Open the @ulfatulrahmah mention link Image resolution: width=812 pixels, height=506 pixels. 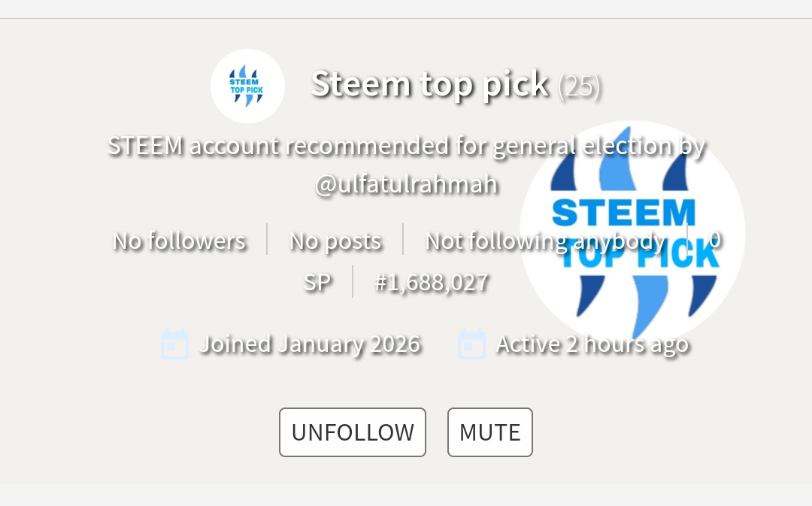(x=406, y=184)
